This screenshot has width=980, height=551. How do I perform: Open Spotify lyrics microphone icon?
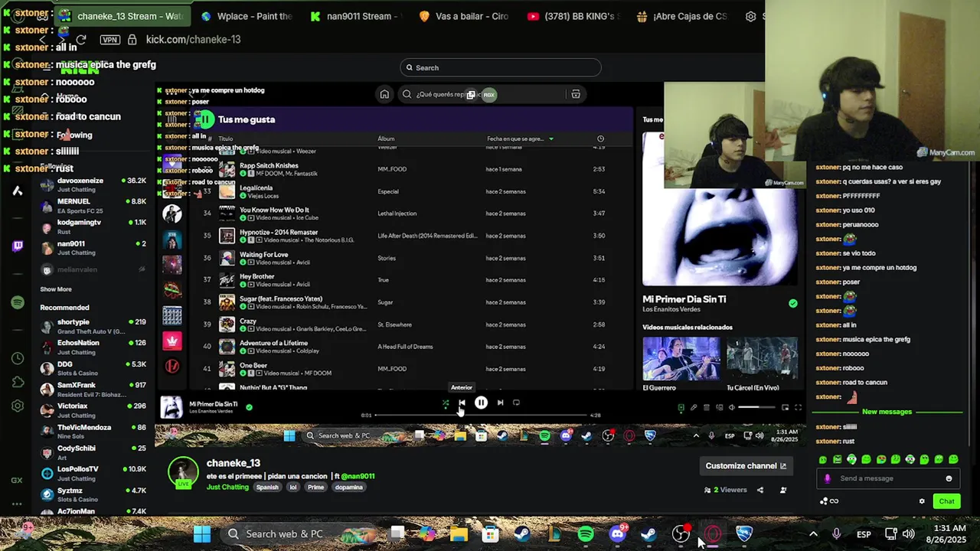click(x=694, y=408)
